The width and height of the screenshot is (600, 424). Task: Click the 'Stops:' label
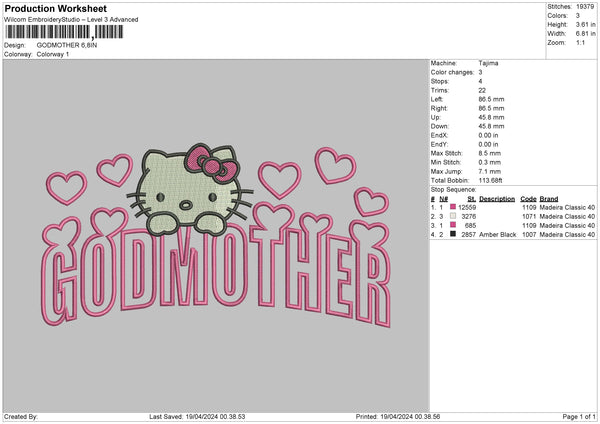(x=440, y=81)
